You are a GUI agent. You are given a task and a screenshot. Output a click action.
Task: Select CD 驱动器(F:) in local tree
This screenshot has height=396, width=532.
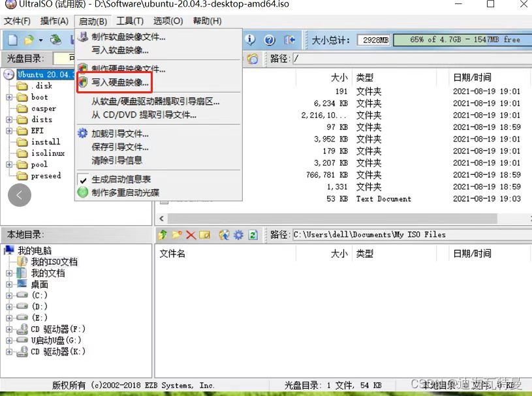pyautogui.click(x=58, y=329)
